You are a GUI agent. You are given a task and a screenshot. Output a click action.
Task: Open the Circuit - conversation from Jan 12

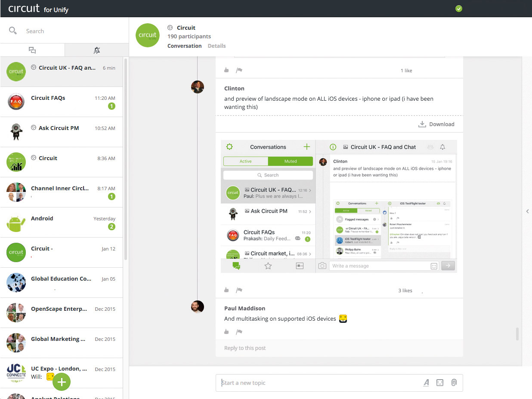62,252
